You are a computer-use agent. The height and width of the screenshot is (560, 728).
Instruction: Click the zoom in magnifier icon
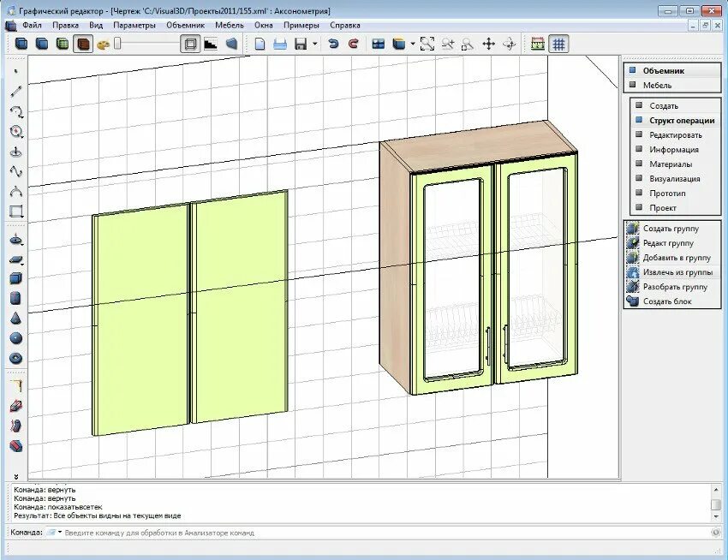tap(448, 45)
